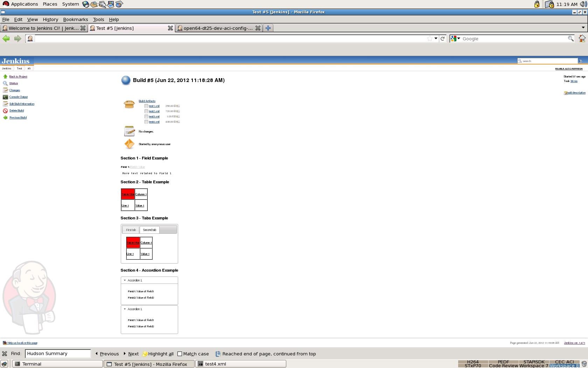Click the Console Output sidebar link
This screenshot has width=588, height=368.
18,97
